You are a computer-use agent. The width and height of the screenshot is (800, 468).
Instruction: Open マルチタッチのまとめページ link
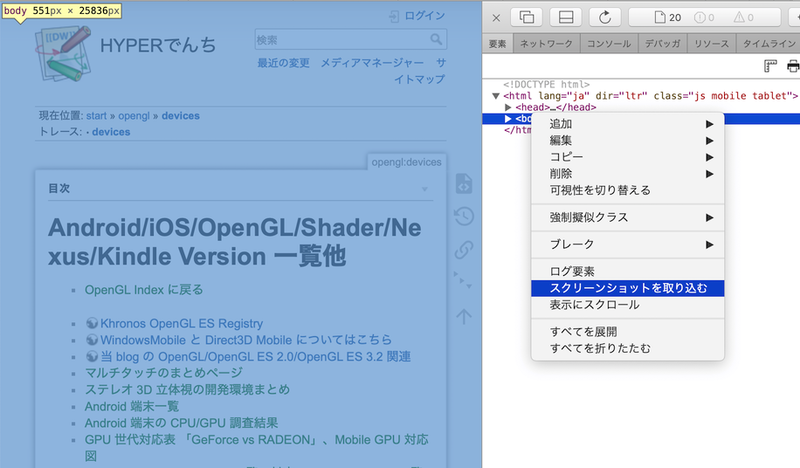point(164,373)
